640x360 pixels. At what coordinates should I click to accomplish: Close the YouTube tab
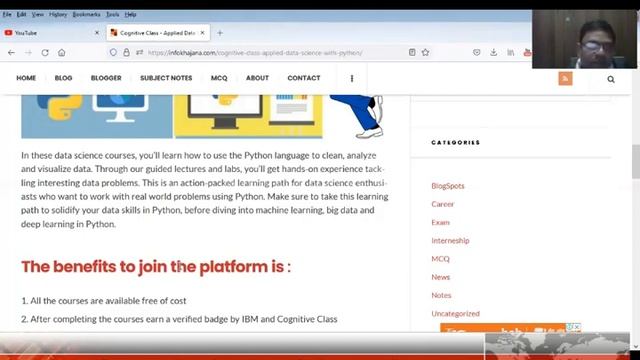click(97, 33)
